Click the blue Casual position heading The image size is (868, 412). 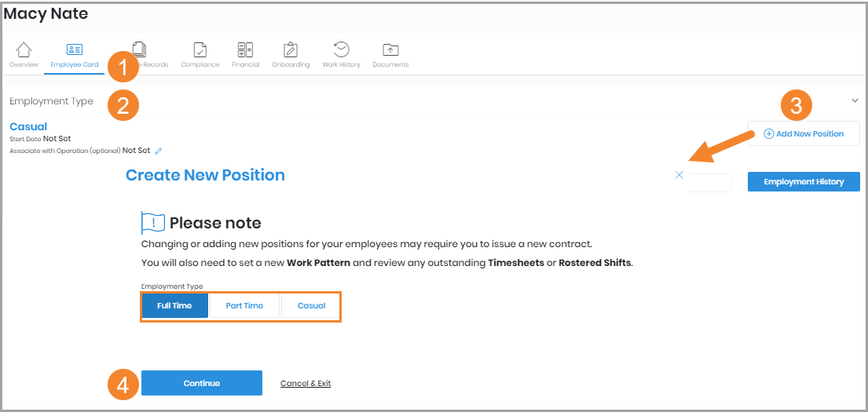click(x=28, y=126)
